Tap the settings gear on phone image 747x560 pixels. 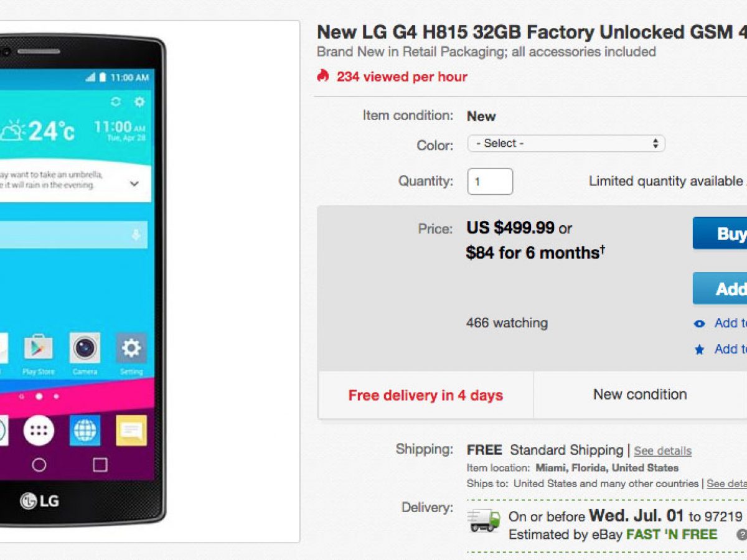click(131, 348)
